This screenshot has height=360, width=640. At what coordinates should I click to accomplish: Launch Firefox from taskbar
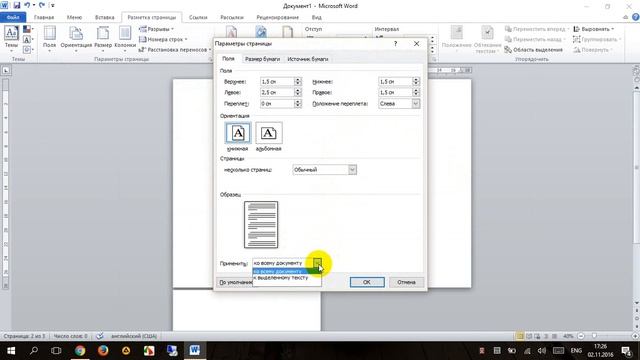click(103, 351)
